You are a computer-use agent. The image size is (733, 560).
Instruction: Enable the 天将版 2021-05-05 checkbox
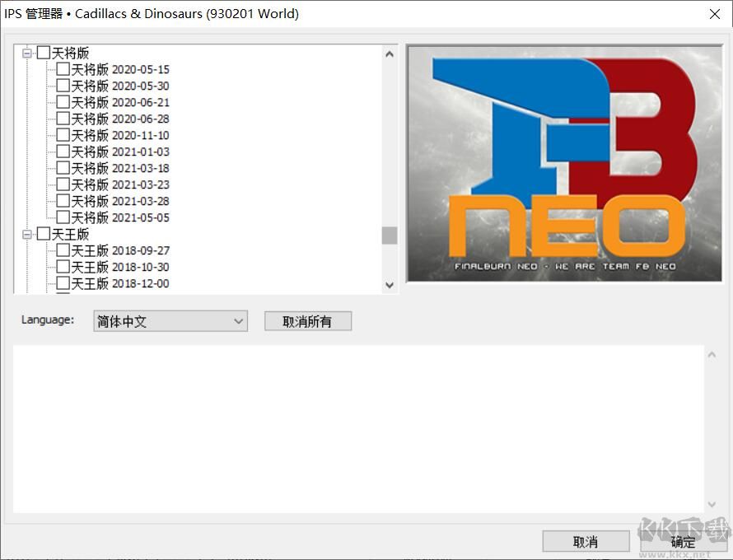coord(63,217)
